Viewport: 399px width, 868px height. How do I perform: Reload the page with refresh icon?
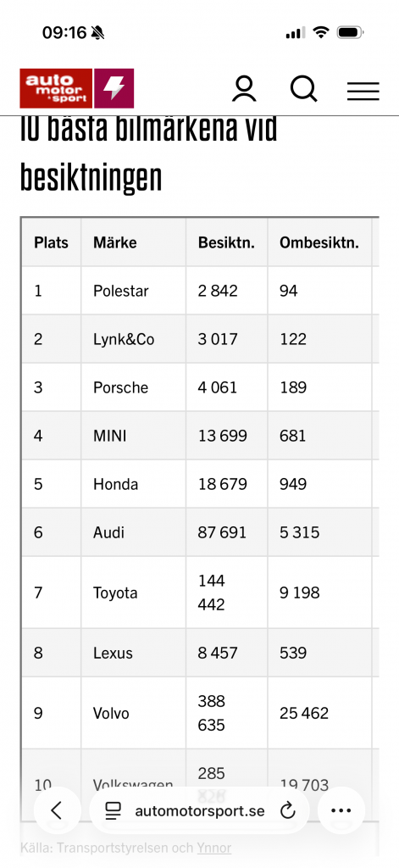point(288,811)
